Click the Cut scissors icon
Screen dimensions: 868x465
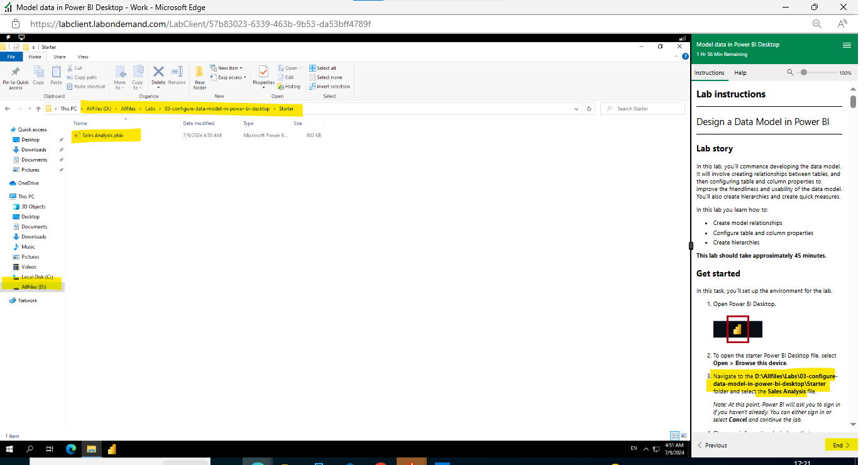(x=70, y=68)
